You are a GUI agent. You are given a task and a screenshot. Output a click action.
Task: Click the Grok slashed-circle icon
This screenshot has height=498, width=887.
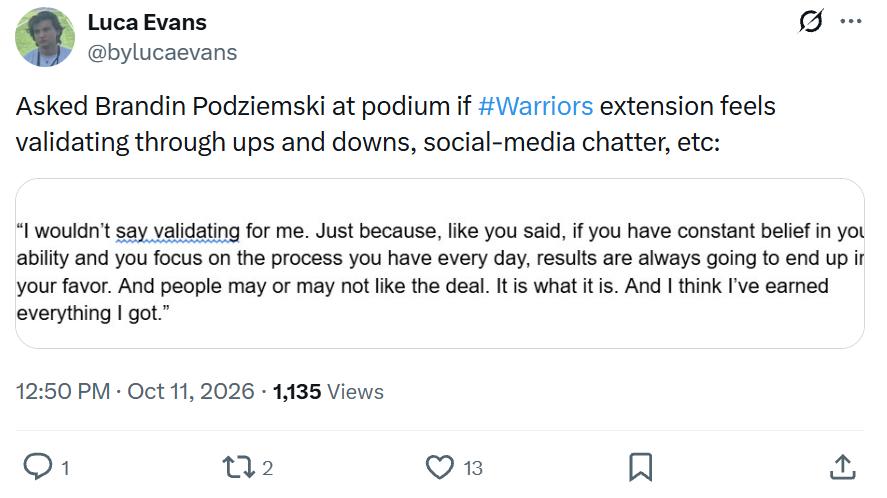(811, 22)
